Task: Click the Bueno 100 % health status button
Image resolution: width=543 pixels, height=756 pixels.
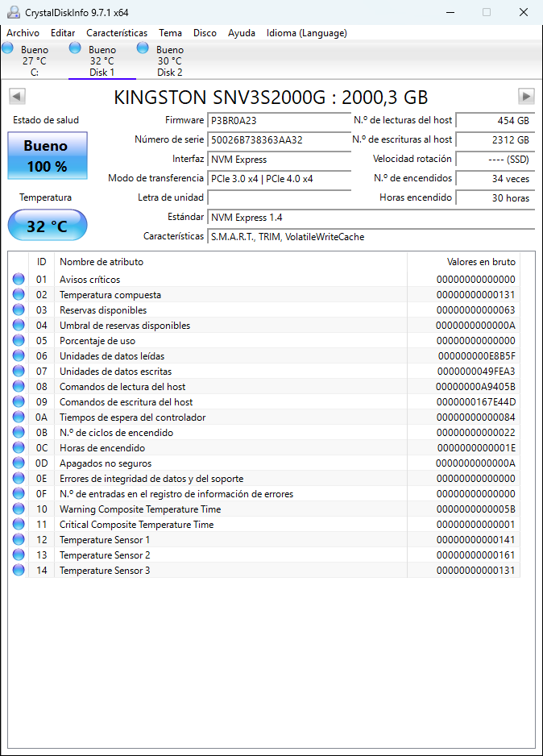Action: [48, 156]
